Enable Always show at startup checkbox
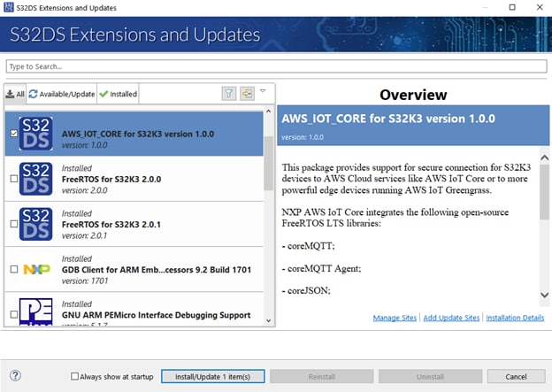This screenshot has height=392, width=552. pyautogui.click(x=75, y=376)
